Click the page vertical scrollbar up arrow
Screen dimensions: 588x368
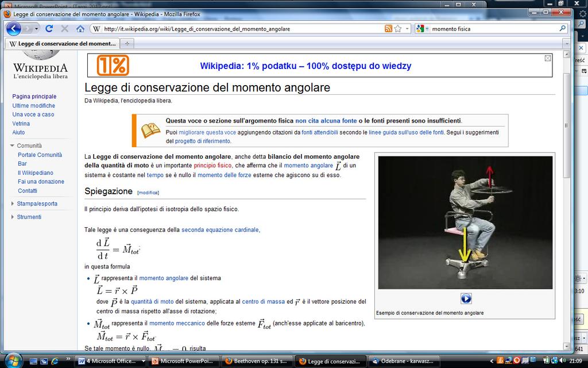click(x=567, y=55)
